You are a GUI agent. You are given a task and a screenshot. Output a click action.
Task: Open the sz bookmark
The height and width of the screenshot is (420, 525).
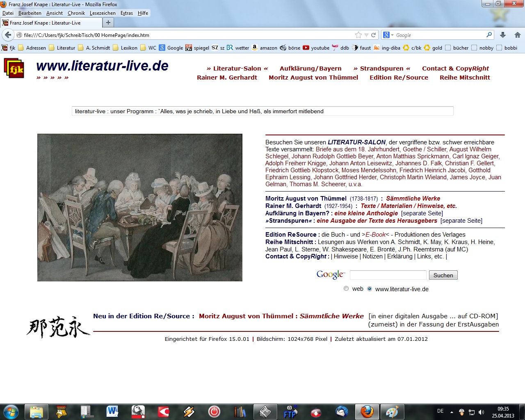tap(218, 48)
